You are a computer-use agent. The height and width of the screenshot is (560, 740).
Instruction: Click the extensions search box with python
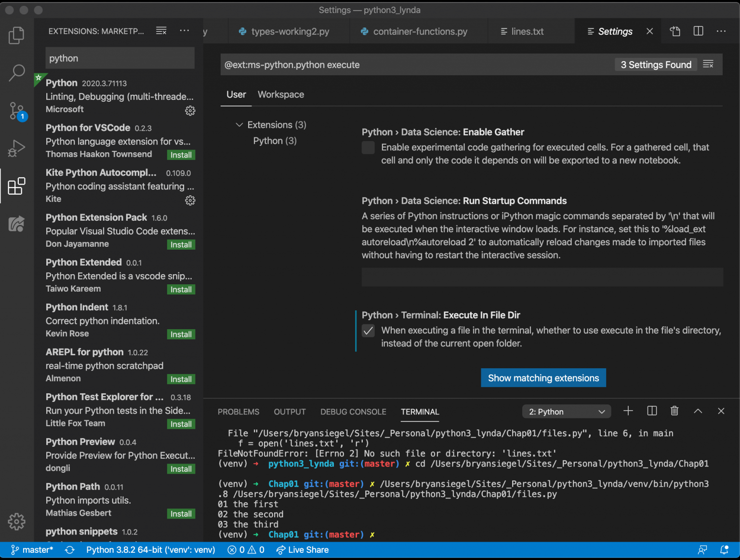[x=120, y=58]
